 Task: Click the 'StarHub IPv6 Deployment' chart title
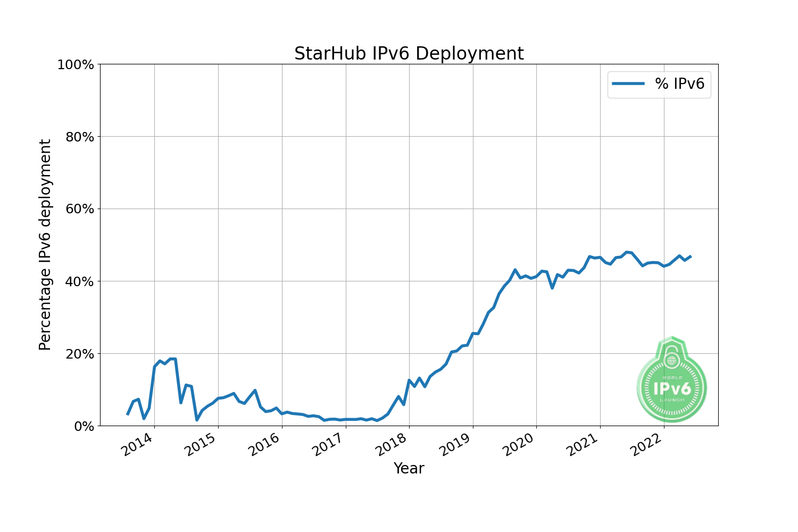pos(409,54)
